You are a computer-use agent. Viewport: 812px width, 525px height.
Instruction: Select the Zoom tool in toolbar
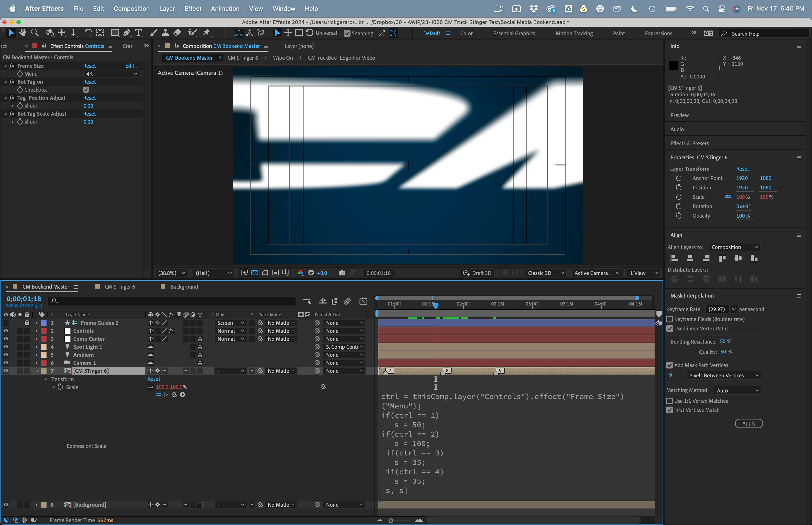(x=34, y=33)
